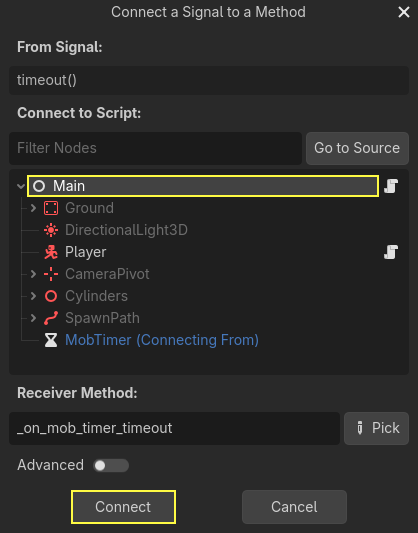Toggle the Advanced switch on

point(111,465)
